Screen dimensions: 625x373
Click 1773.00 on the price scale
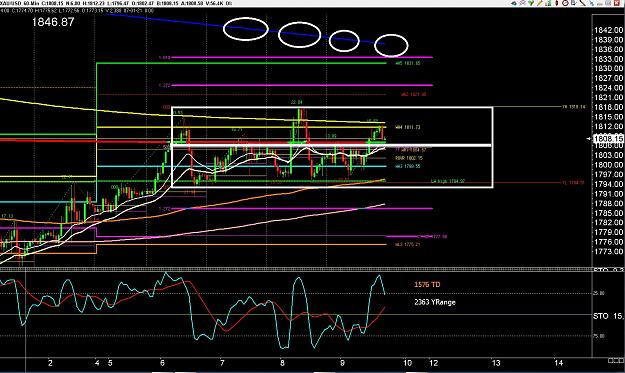point(608,252)
